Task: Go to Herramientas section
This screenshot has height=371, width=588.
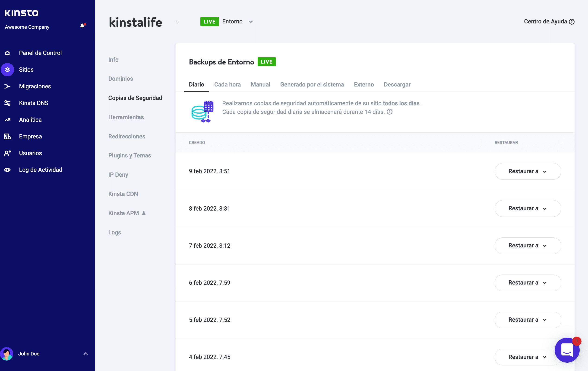Action: coord(126,117)
